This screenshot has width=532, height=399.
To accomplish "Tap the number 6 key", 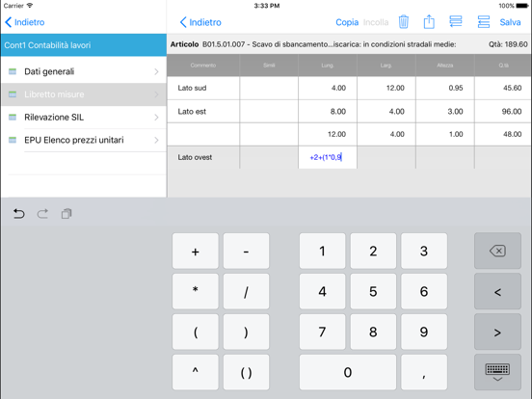I will 424,291.
